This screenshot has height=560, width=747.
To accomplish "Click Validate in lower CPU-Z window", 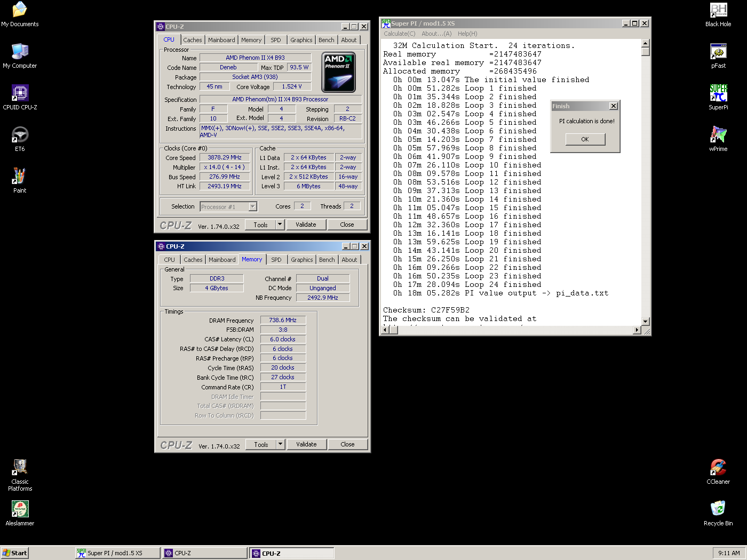I will (306, 444).
